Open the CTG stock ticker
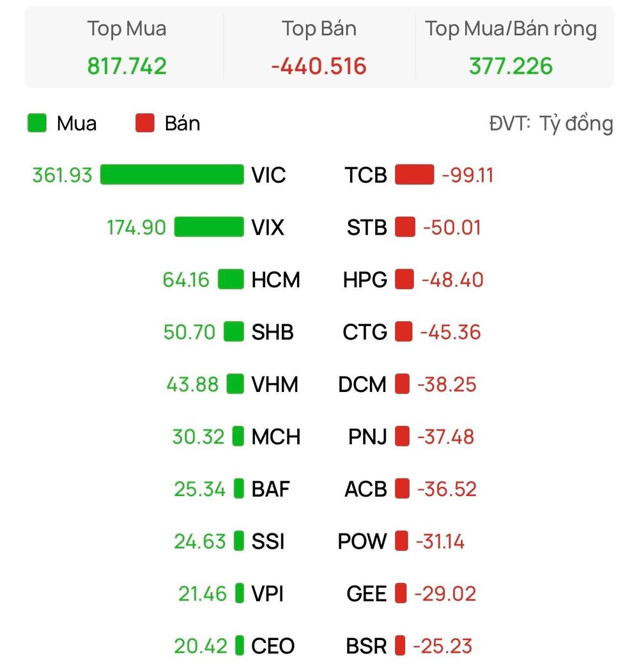 tap(364, 332)
